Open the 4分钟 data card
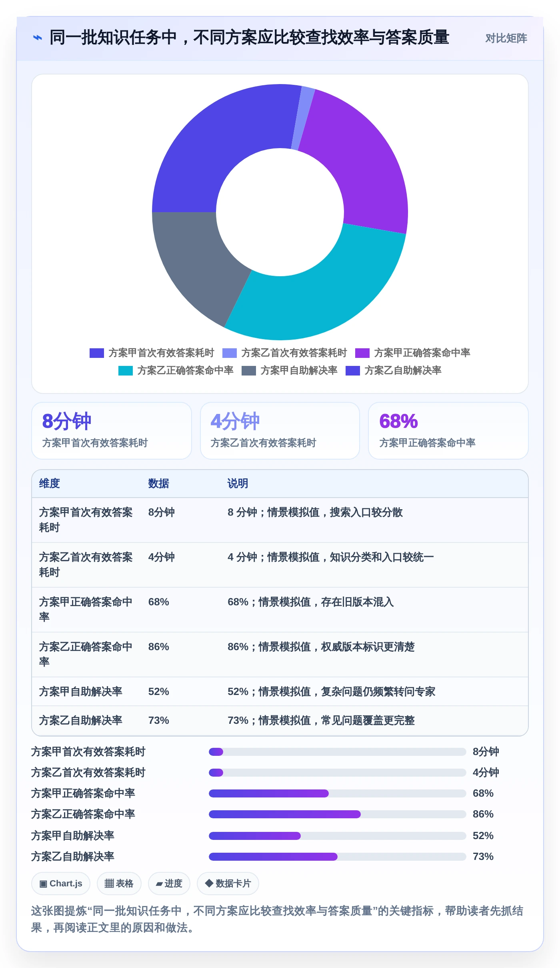 click(280, 431)
